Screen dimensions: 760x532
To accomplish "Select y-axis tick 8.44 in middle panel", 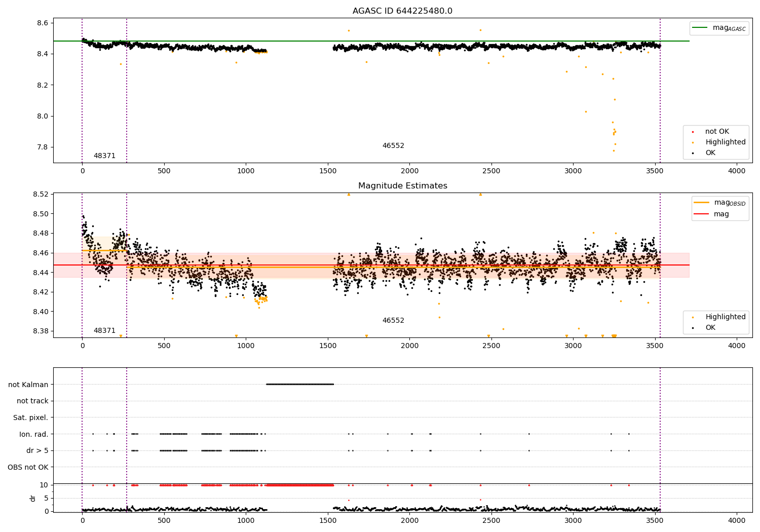I will pos(41,273).
